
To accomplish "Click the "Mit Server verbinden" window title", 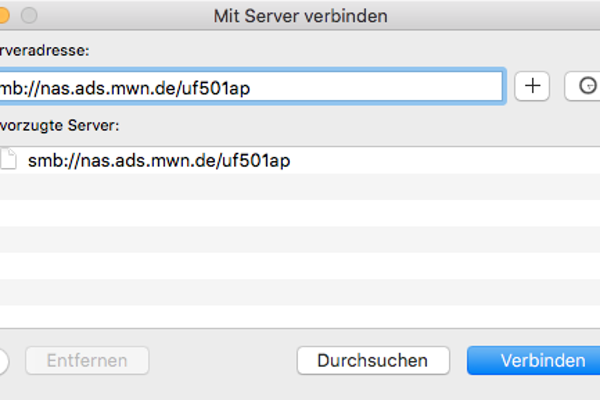I will click(x=300, y=16).
